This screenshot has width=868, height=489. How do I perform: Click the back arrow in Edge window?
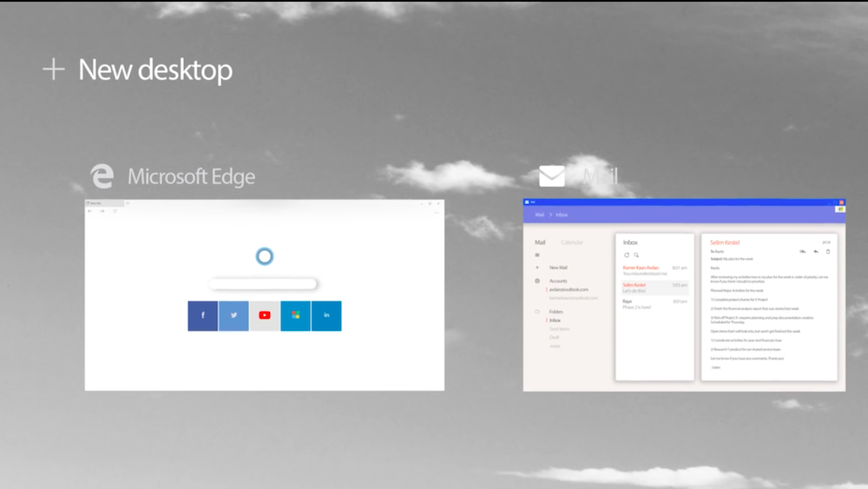pos(89,211)
